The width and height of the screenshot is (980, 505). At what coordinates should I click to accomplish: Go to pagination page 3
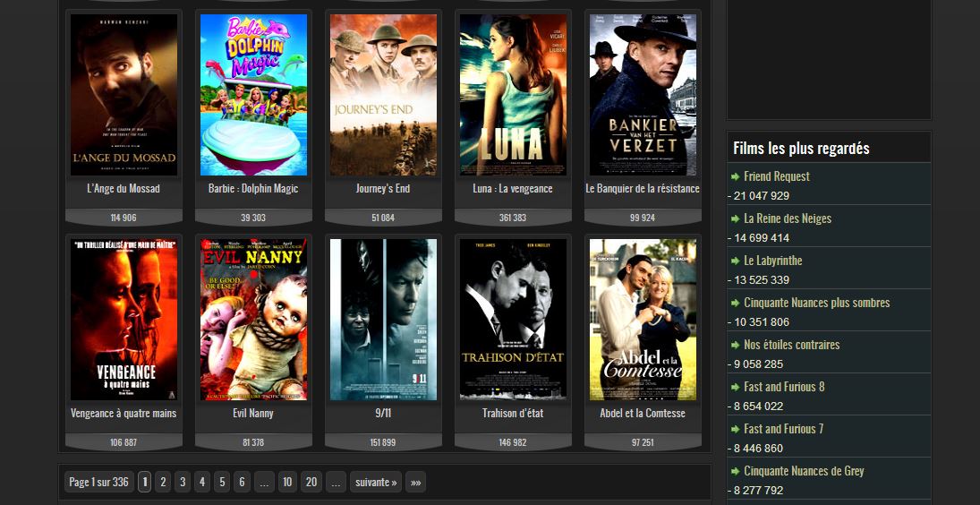pyautogui.click(x=182, y=482)
